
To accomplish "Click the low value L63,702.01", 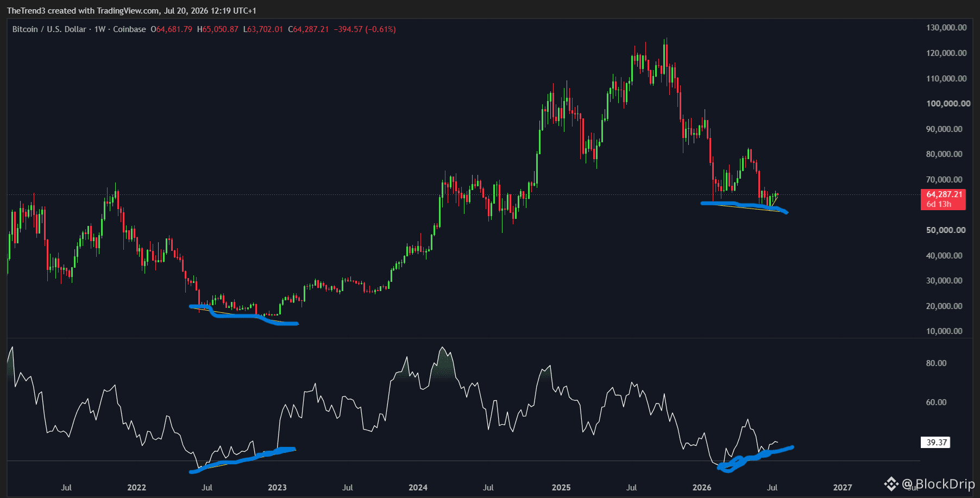I will pos(263,29).
